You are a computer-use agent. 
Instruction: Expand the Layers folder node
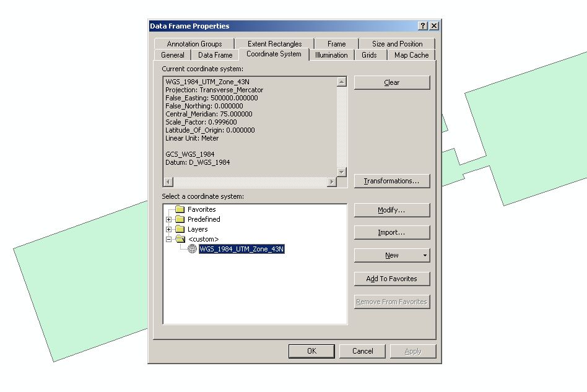[169, 229]
